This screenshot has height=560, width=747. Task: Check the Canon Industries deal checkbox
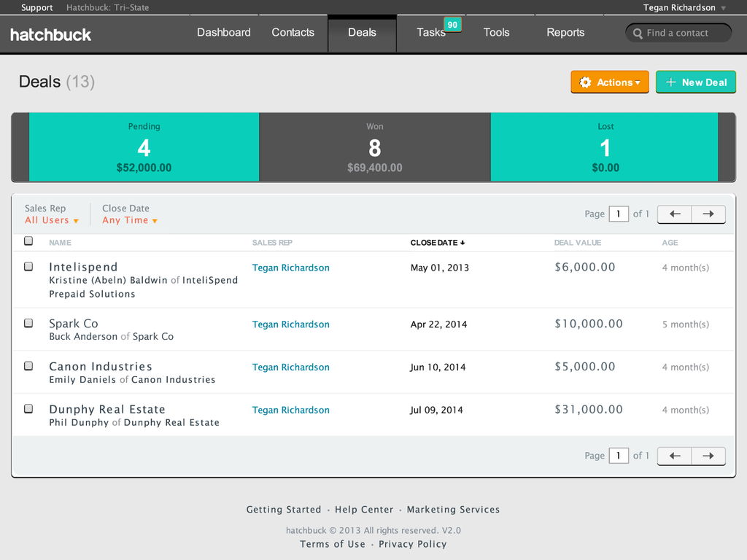pos(28,366)
